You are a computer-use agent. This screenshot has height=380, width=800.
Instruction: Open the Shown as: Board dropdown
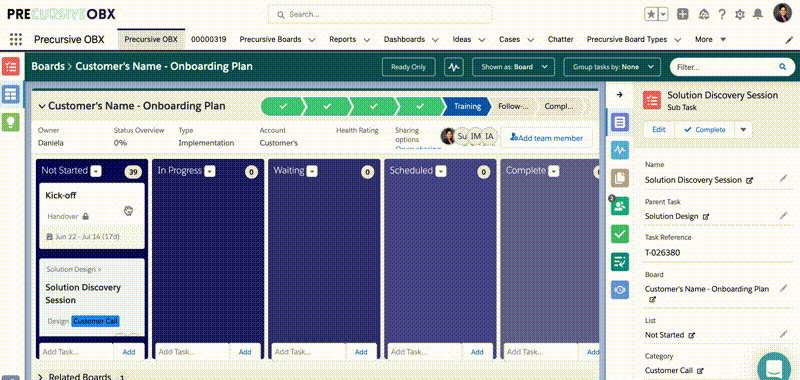point(513,67)
